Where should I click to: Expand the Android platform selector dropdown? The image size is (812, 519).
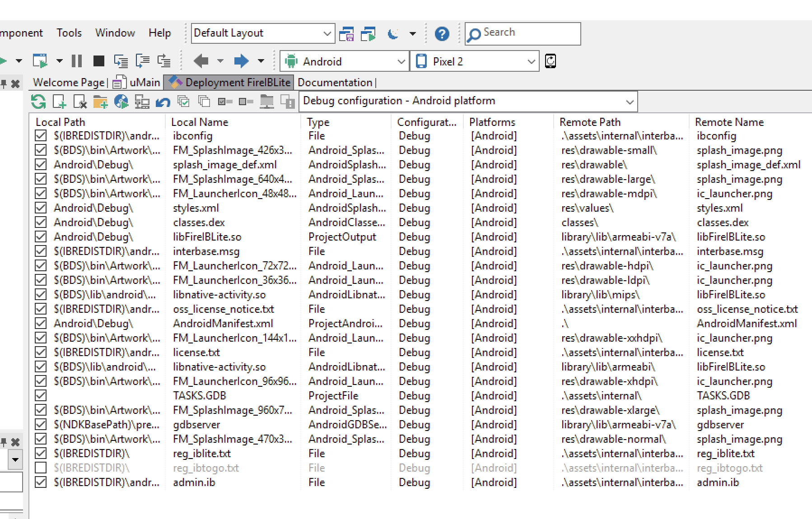click(344, 61)
